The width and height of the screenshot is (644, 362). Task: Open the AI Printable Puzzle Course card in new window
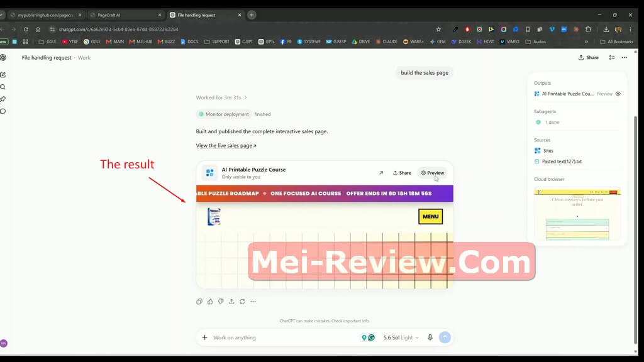tap(380, 173)
